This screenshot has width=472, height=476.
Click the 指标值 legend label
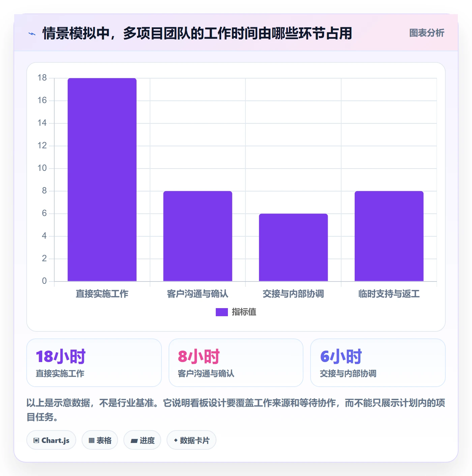pos(244,312)
